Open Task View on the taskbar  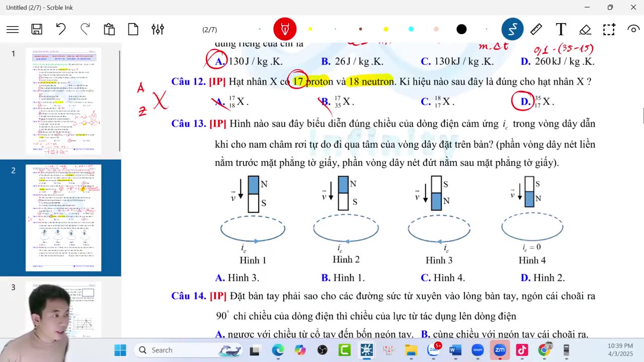pyautogui.click(x=255, y=350)
